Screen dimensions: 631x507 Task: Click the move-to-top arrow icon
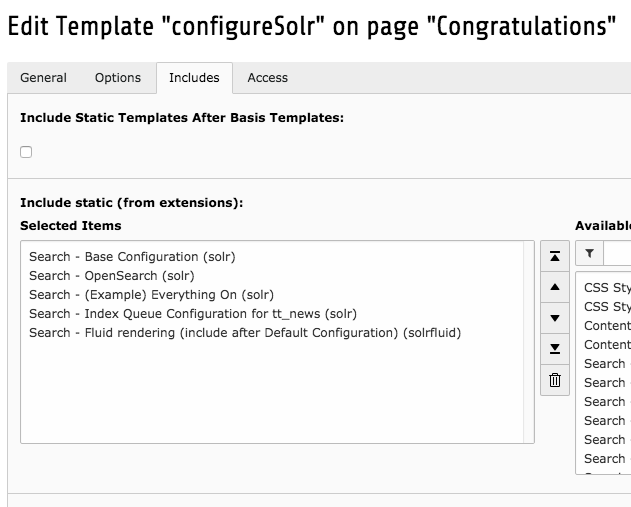(555, 256)
